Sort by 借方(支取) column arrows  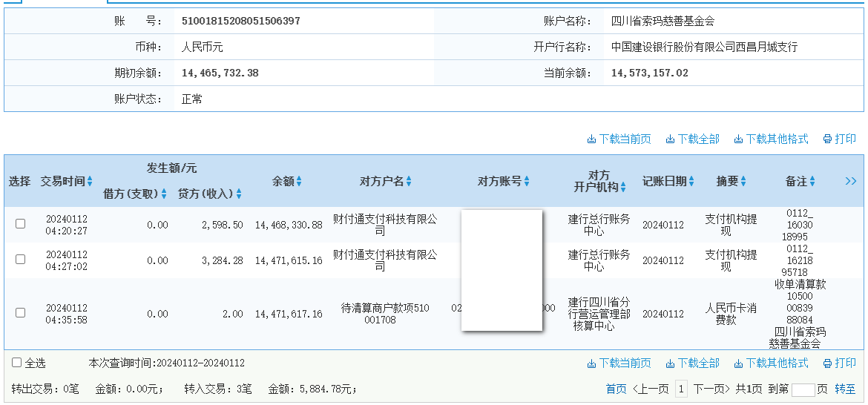click(x=164, y=194)
